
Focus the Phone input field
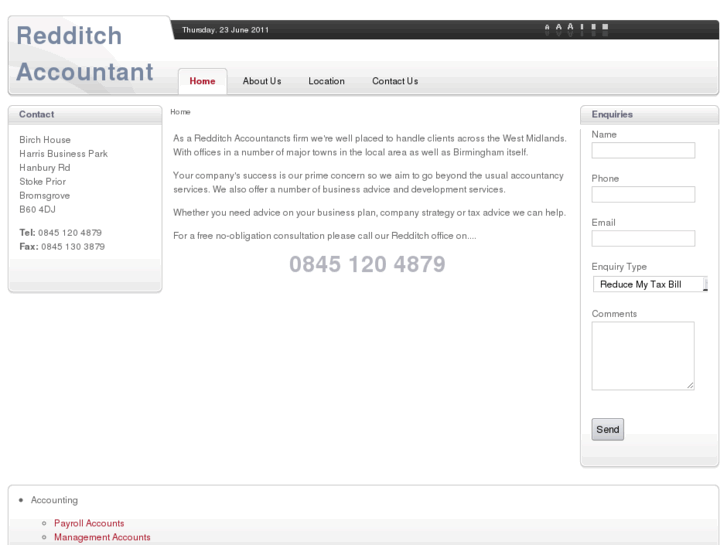643,194
